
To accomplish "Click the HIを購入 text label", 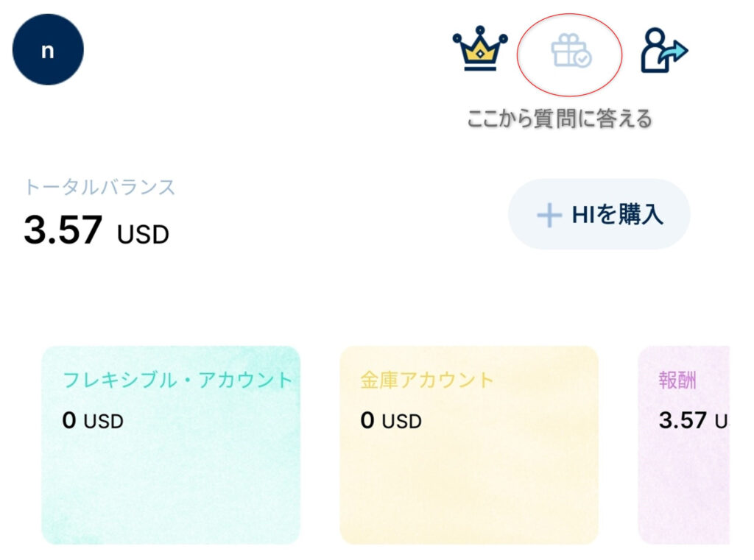I will pyautogui.click(x=618, y=214).
